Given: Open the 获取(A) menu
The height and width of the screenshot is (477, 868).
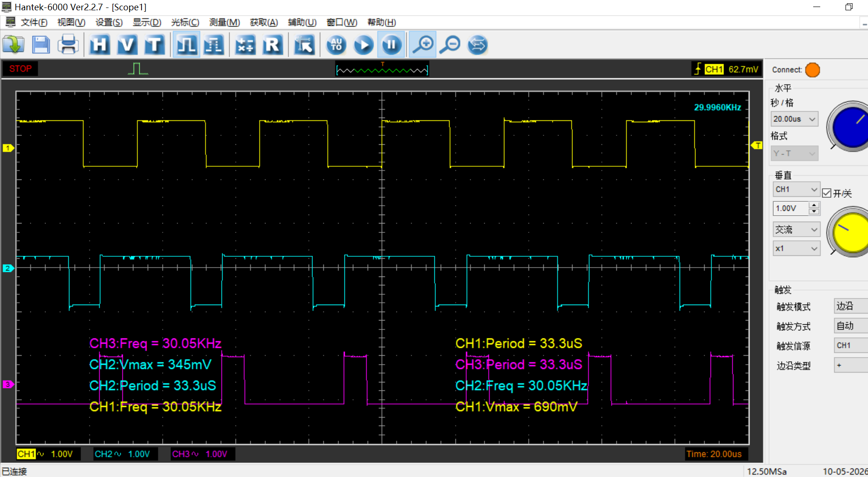Looking at the screenshot, I should coord(264,22).
